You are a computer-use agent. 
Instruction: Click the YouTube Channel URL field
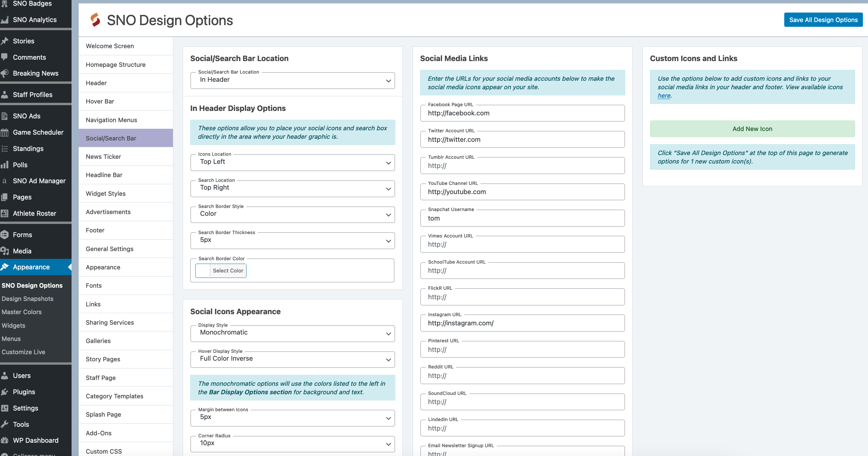522,192
